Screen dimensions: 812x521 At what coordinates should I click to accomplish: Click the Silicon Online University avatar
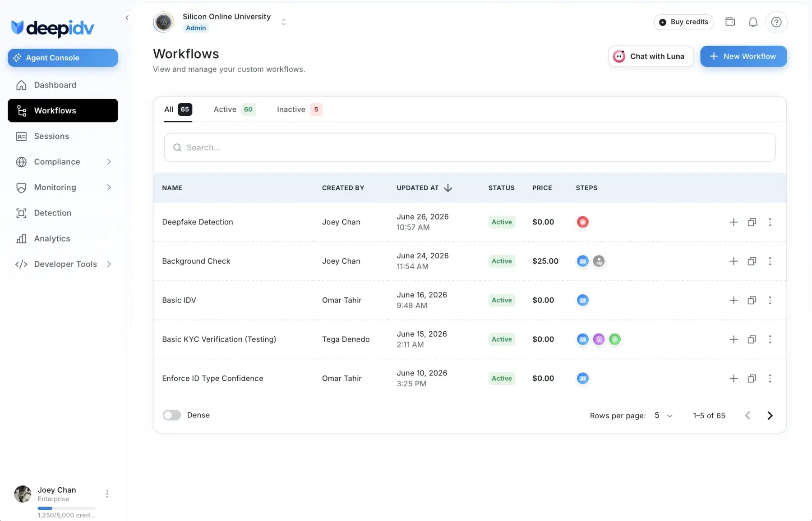tap(163, 22)
